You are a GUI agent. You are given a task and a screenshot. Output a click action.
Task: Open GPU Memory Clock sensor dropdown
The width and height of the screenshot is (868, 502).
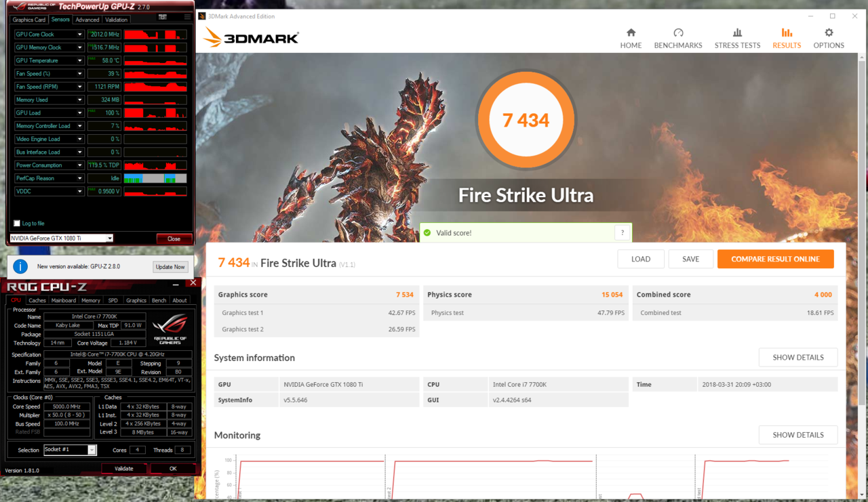79,47
